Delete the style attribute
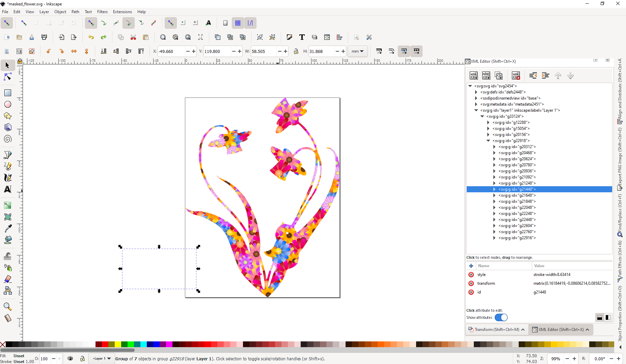Image resolution: width=626 pixels, height=364 pixels. click(471, 275)
